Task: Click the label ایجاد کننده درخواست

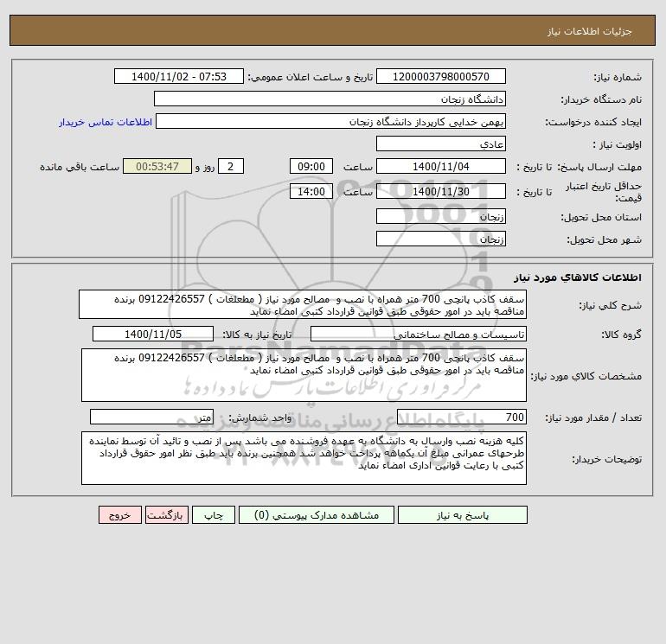Action: [x=593, y=122]
